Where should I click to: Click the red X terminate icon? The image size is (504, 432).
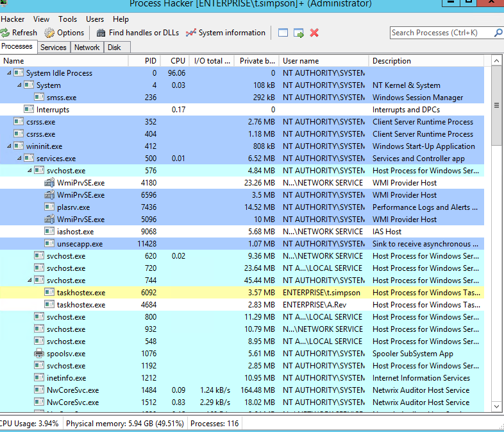point(314,33)
